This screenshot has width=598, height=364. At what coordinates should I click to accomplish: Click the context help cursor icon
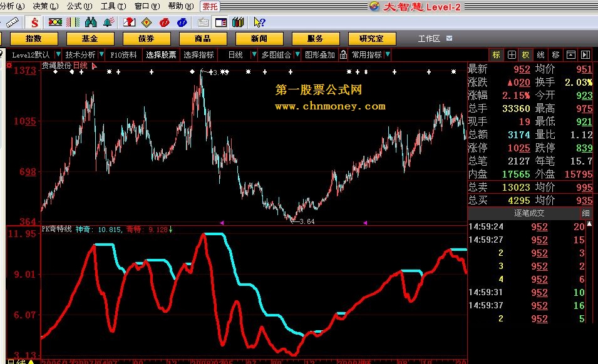[x=259, y=23]
